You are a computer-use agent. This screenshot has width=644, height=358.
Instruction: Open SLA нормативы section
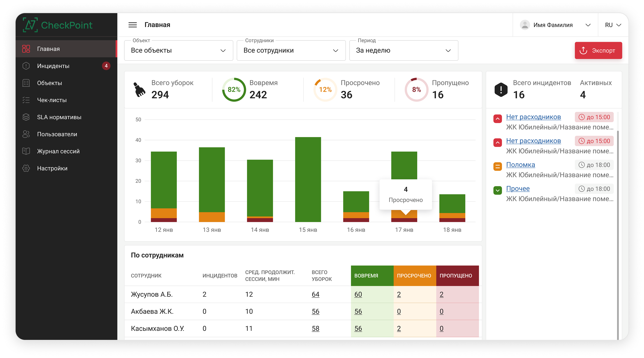coord(66,117)
